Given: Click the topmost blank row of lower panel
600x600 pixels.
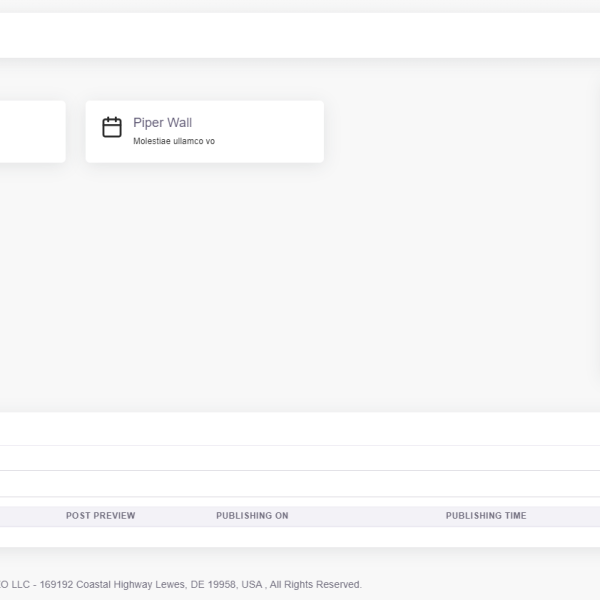Looking at the screenshot, I should tap(300, 429).
